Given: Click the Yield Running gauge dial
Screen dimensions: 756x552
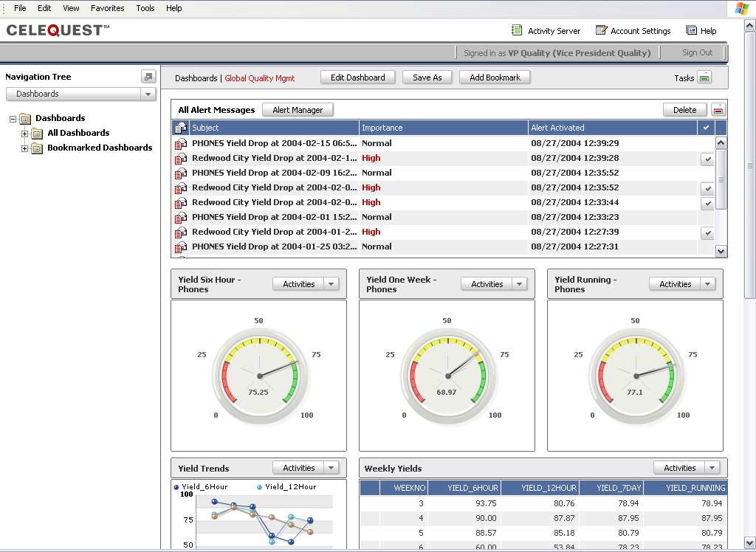Looking at the screenshot, I should [636, 376].
